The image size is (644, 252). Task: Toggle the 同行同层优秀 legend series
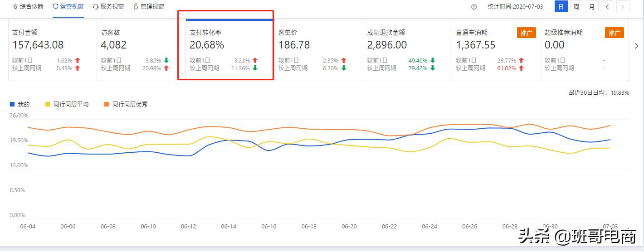126,104
